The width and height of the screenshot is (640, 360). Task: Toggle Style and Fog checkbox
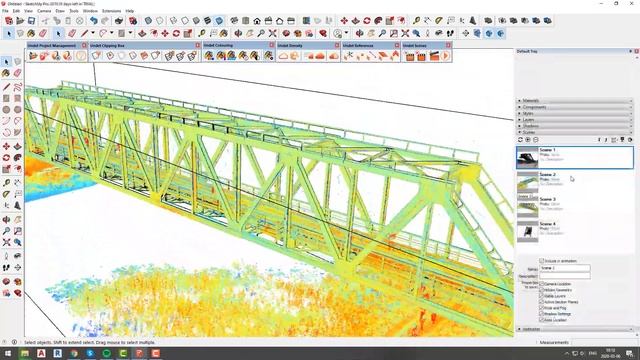pyautogui.click(x=542, y=308)
